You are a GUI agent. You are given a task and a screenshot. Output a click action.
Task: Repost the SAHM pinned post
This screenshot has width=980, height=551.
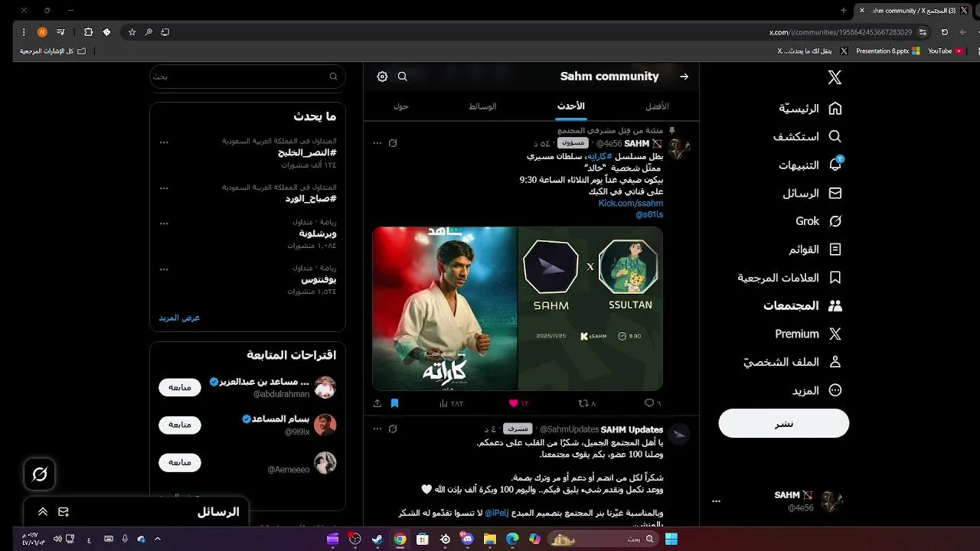[x=586, y=403]
